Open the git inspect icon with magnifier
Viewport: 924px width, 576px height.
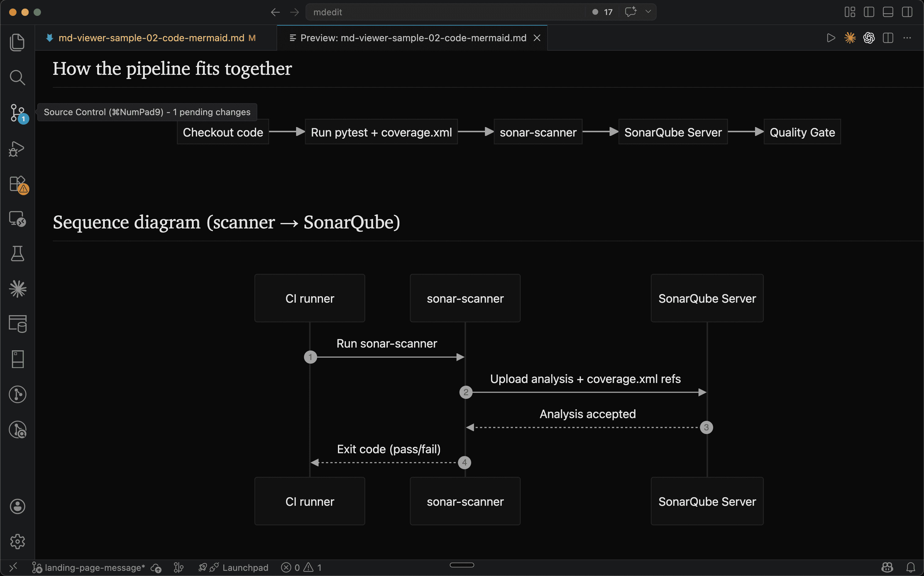tap(17, 429)
